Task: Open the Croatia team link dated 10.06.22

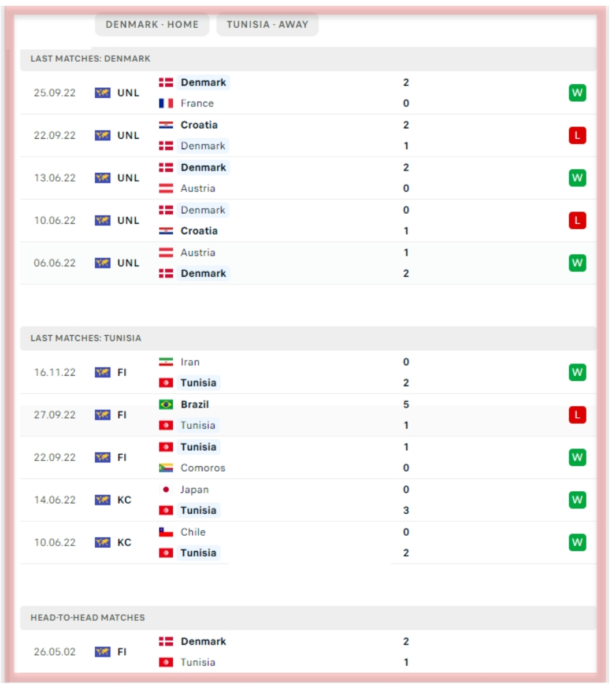Action: 199,231
